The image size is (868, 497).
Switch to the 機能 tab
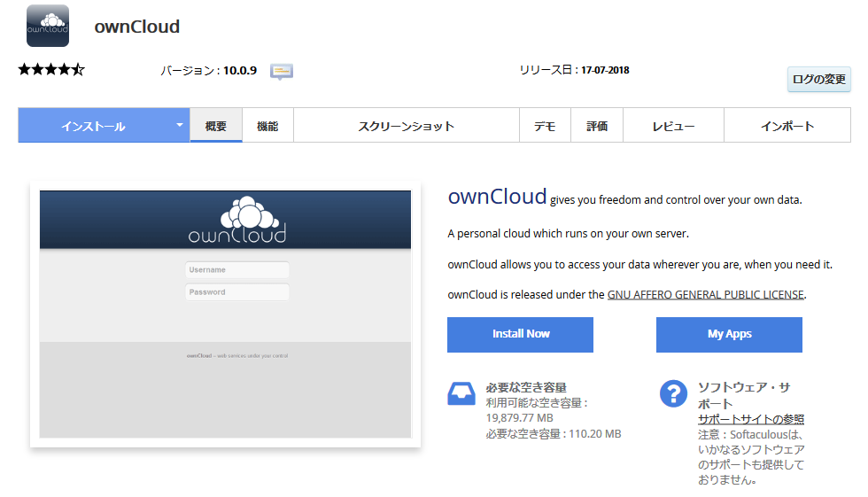coord(267,126)
